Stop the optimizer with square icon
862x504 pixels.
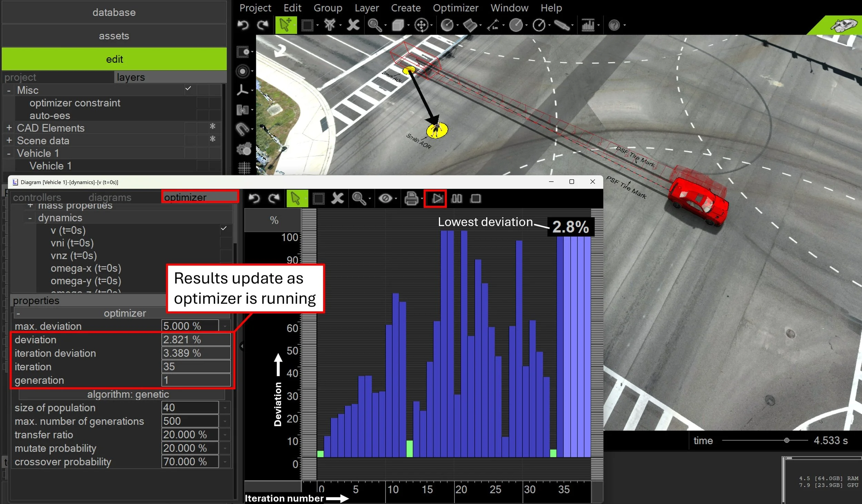point(476,199)
